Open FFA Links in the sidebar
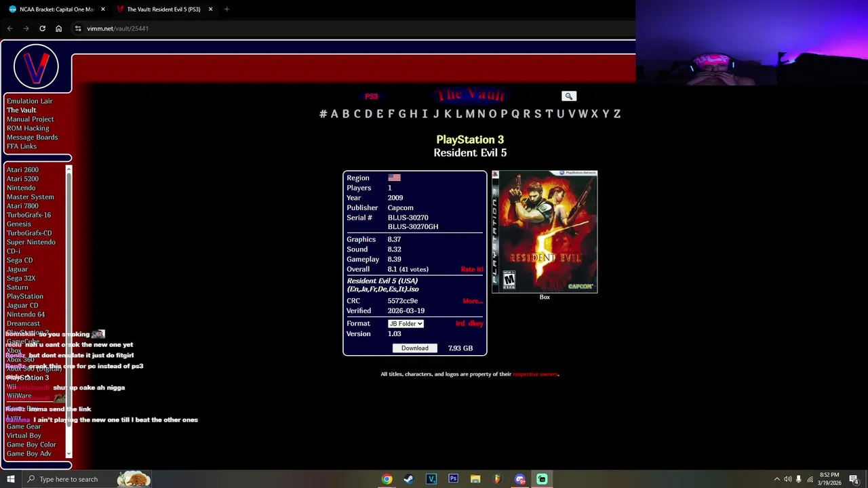The height and width of the screenshot is (488, 868). pos(22,146)
